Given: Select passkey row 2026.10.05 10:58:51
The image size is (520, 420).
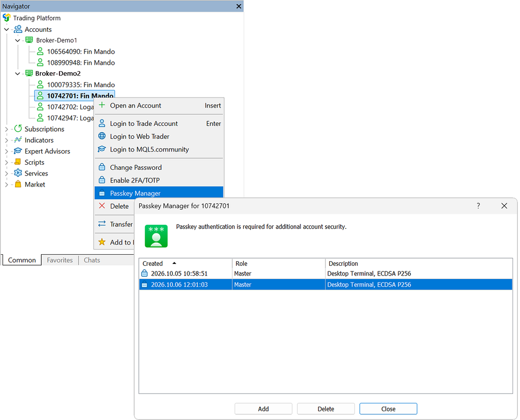Looking at the screenshot, I should coord(326,273).
